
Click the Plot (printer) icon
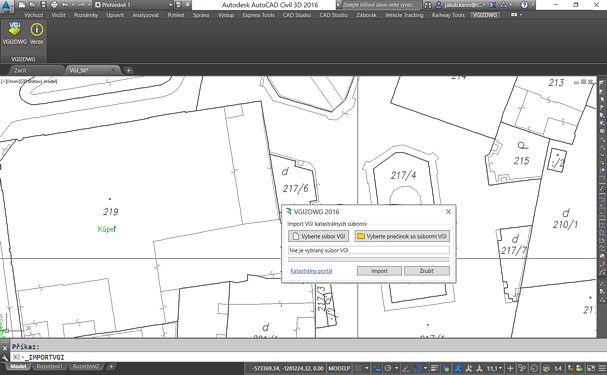[54, 5]
